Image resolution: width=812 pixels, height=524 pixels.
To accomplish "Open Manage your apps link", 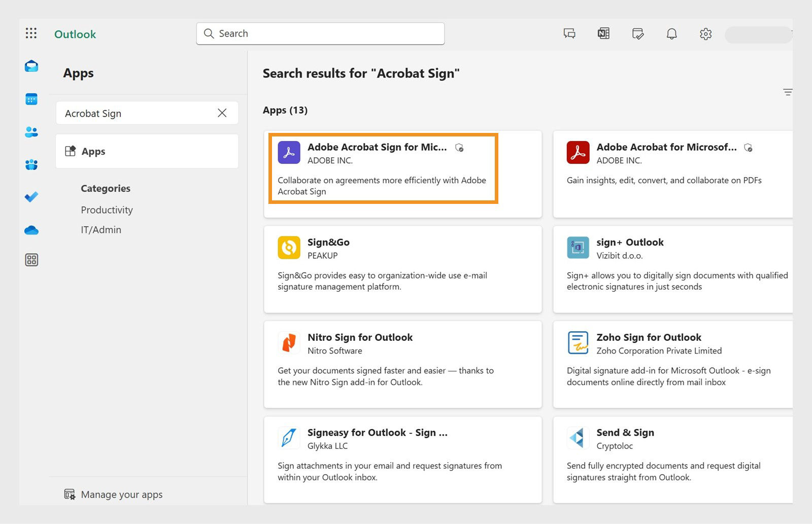I will coord(122,495).
